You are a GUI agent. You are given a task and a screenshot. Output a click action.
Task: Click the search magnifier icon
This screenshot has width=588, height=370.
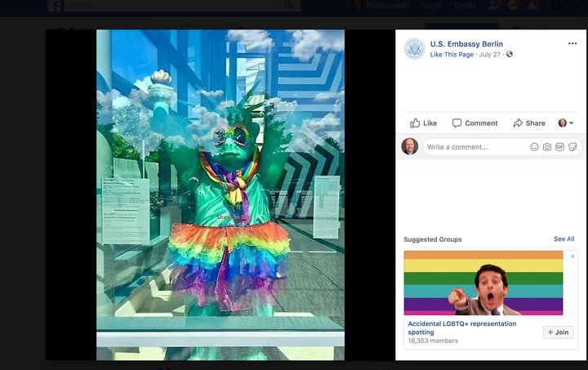coord(288,5)
